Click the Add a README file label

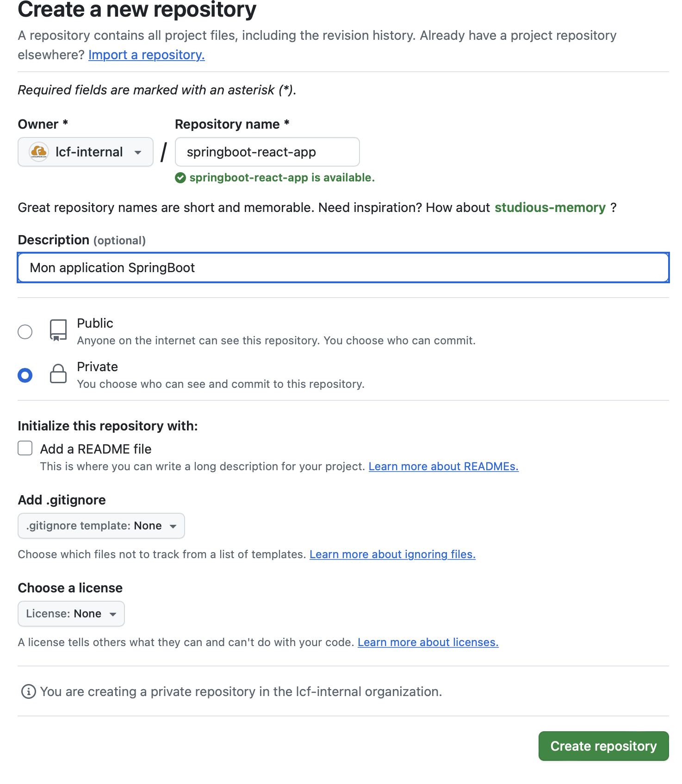96,449
